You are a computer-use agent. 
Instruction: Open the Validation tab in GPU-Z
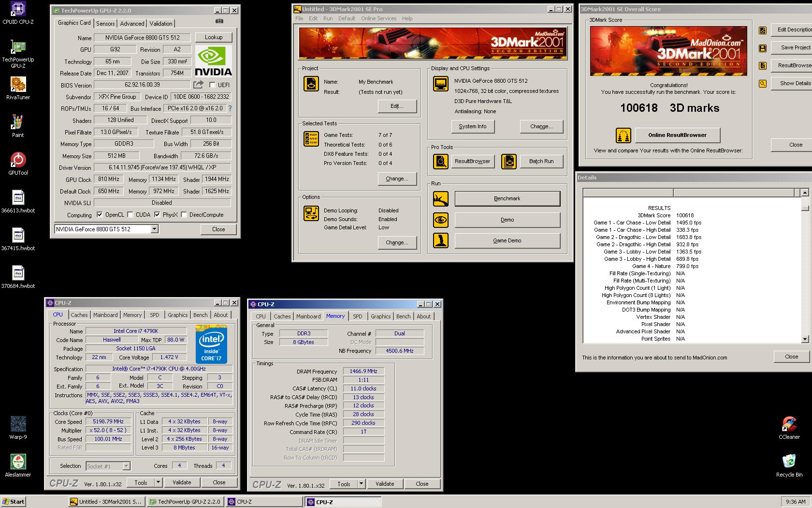point(161,23)
